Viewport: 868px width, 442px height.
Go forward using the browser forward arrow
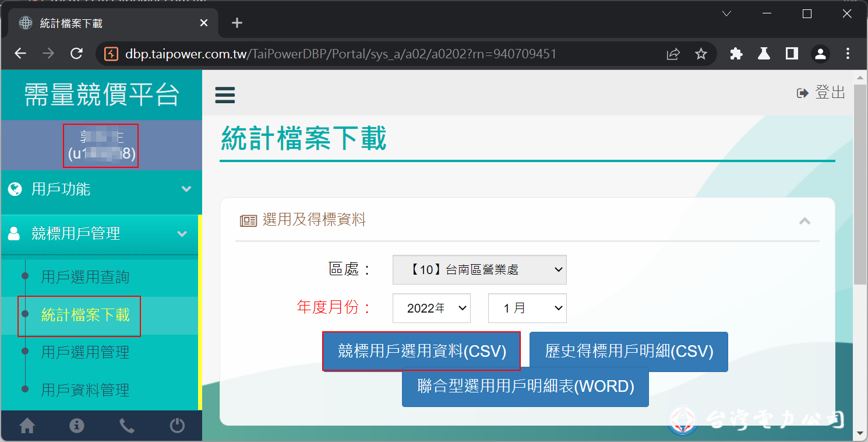[x=48, y=54]
